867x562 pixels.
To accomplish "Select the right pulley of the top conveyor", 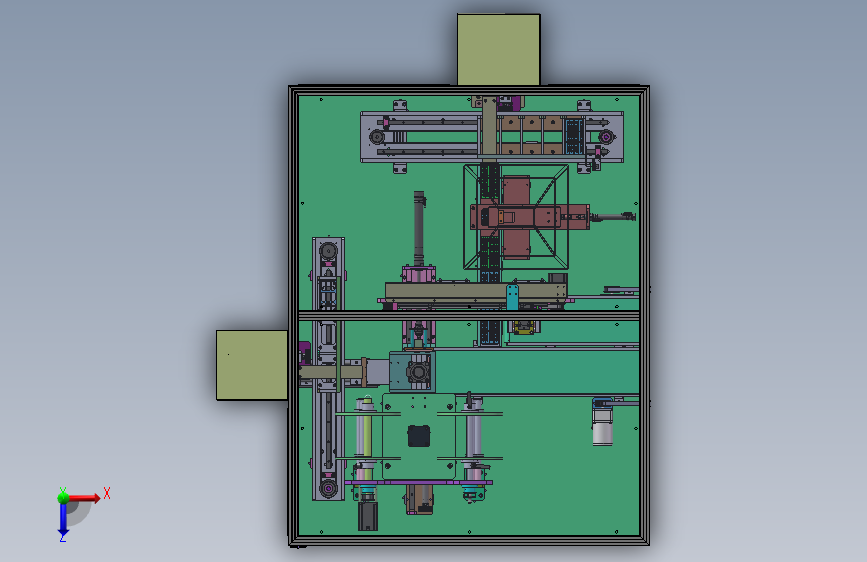I will pyautogui.click(x=606, y=136).
